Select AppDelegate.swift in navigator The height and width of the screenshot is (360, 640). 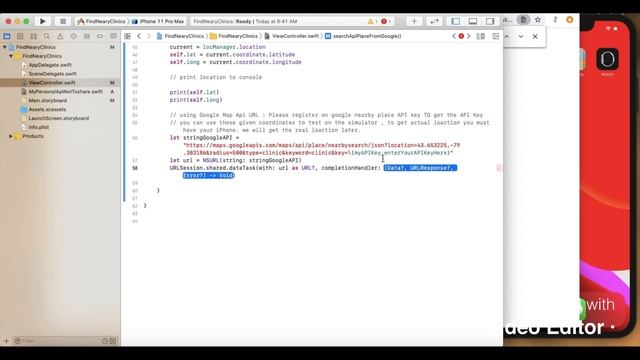point(49,65)
